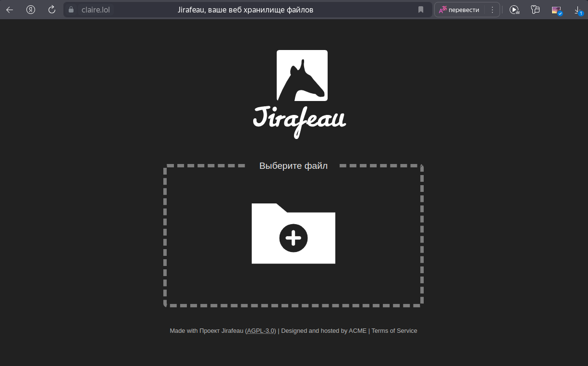
Task: Go back with the browser back arrow
Action: tap(10, 10)
